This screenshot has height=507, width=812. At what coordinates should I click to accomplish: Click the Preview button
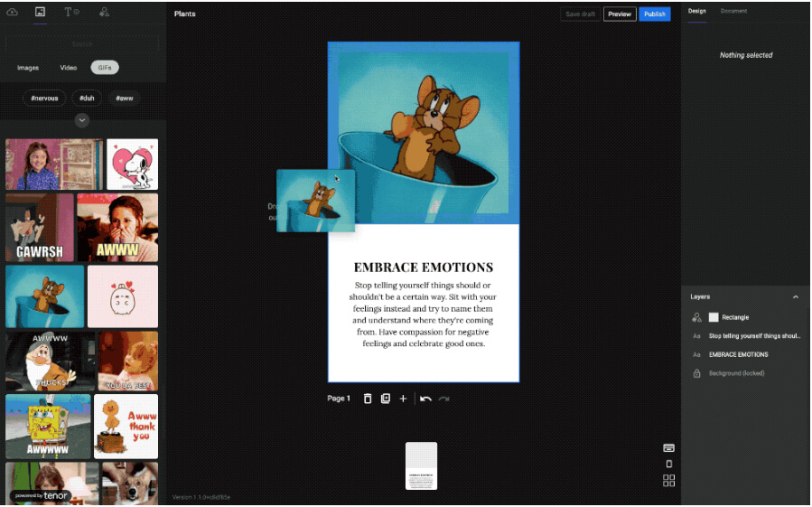click(x=620, y=14)
